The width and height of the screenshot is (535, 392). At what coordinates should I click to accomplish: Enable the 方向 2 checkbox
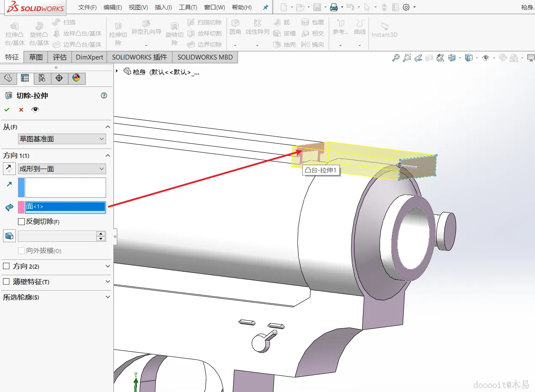[x=6, y=266]
